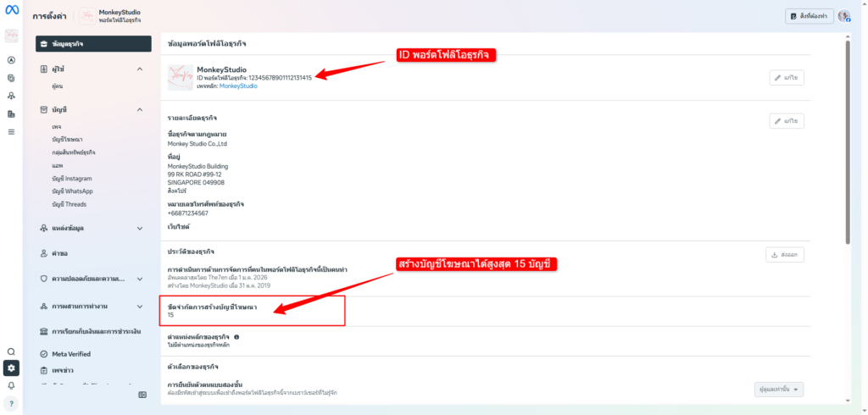Open the MonkeyStudio primary page link
The image size is (868, 415).
[x=238, y=86]
